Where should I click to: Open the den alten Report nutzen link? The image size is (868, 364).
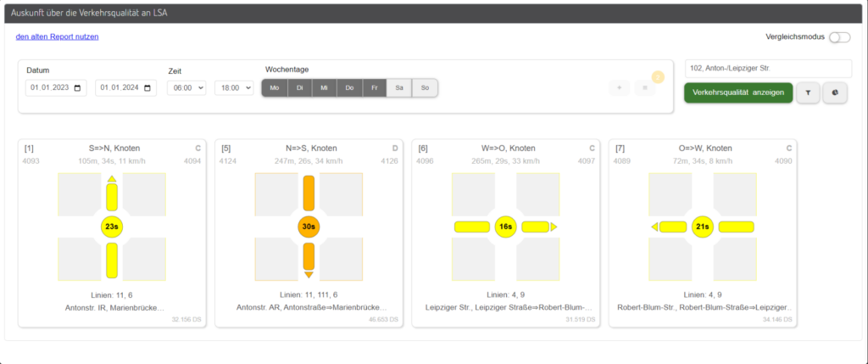pos(57,36)
